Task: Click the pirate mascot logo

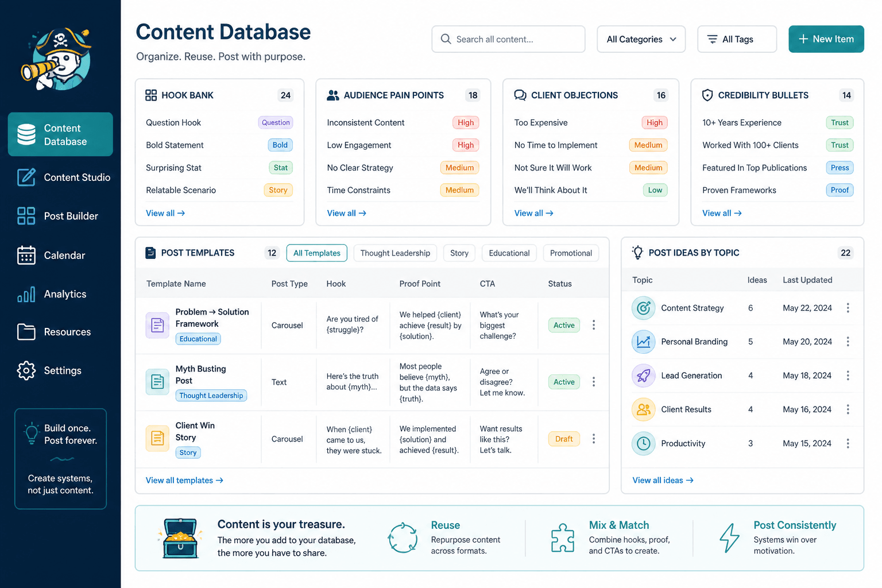Action: [x=57, y=59]
